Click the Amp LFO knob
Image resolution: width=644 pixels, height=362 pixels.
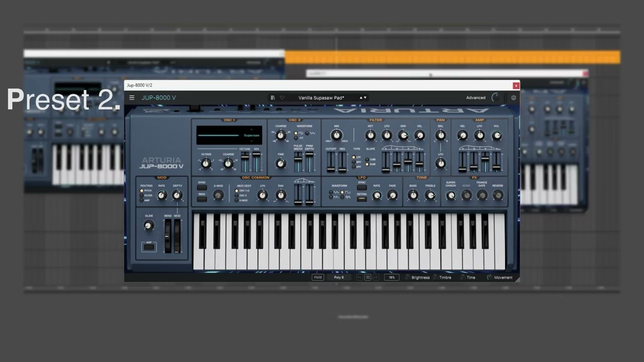(x=479, y=135)
